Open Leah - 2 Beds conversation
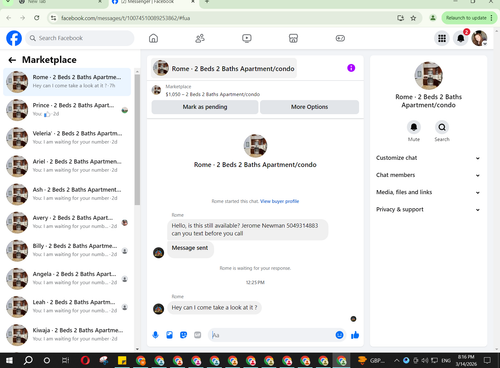 coord(67,307)
